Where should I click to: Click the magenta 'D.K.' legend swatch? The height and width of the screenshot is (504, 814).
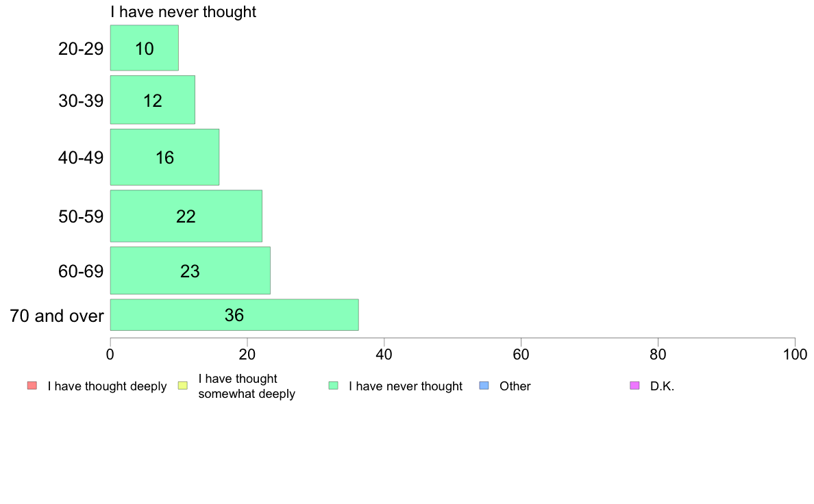pyautogui.click(x=634, y=386)
